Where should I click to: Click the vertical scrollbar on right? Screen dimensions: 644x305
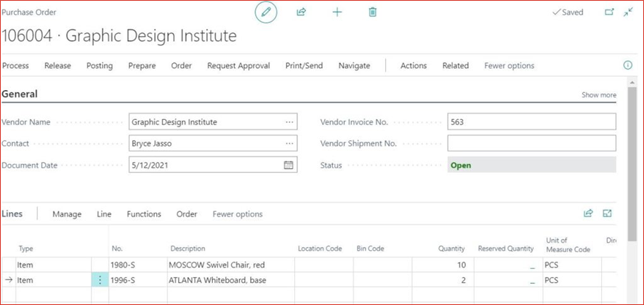[x=632, y=145]
